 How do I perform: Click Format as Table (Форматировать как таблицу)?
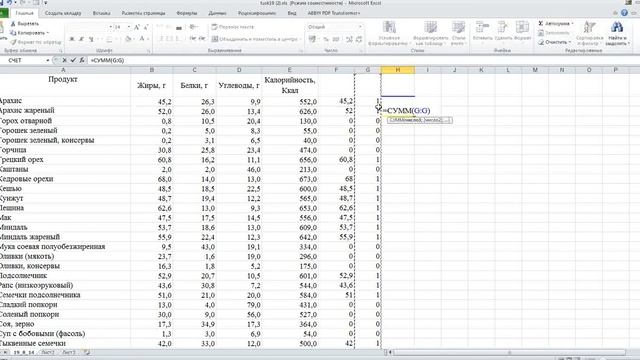pyautogui.click(x=431, y=33)
